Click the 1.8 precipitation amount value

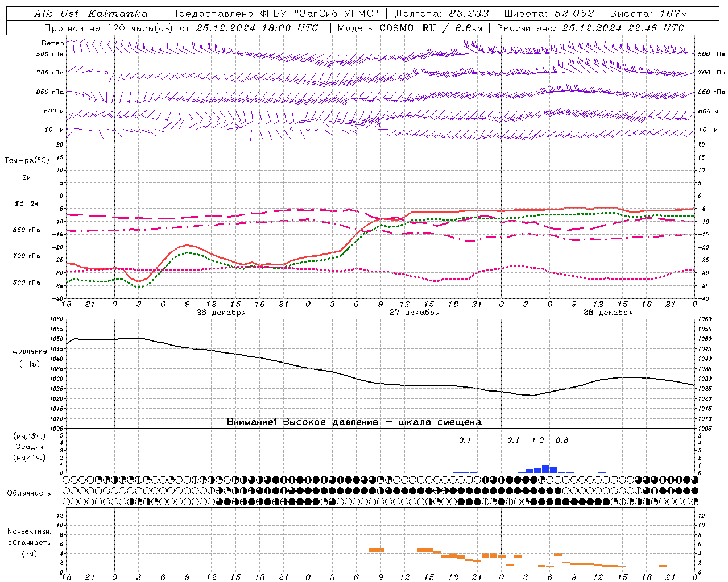[x=537, y=440]
